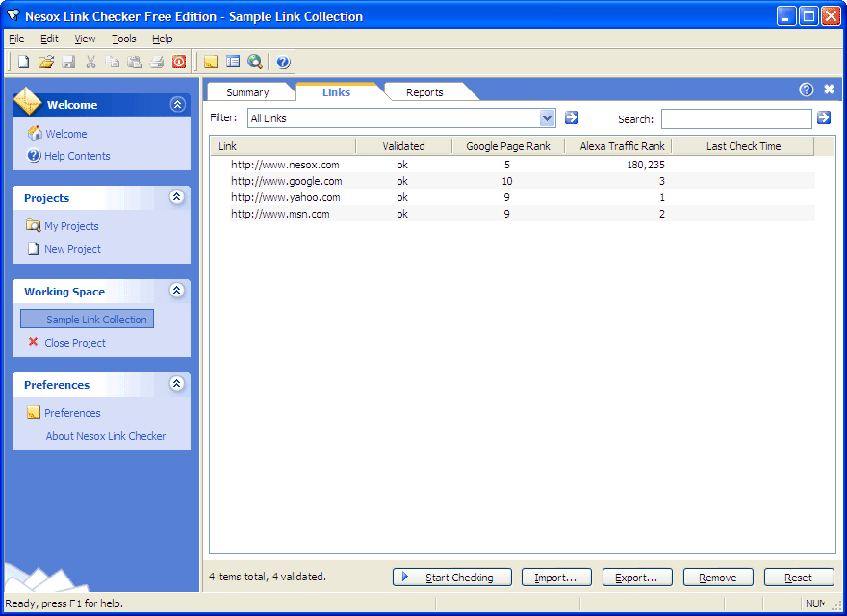This screenshot has width=847, height=616.
Task: Click the yellow preferences icon in toolbar
Action: point(211,62)
